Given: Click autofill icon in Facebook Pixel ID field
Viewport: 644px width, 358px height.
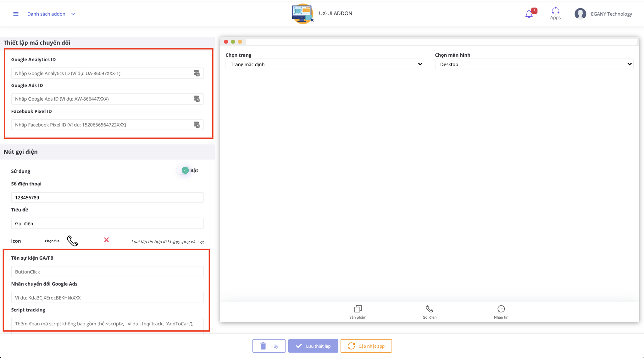Looking at the screenshot, I should pos(197,125).
